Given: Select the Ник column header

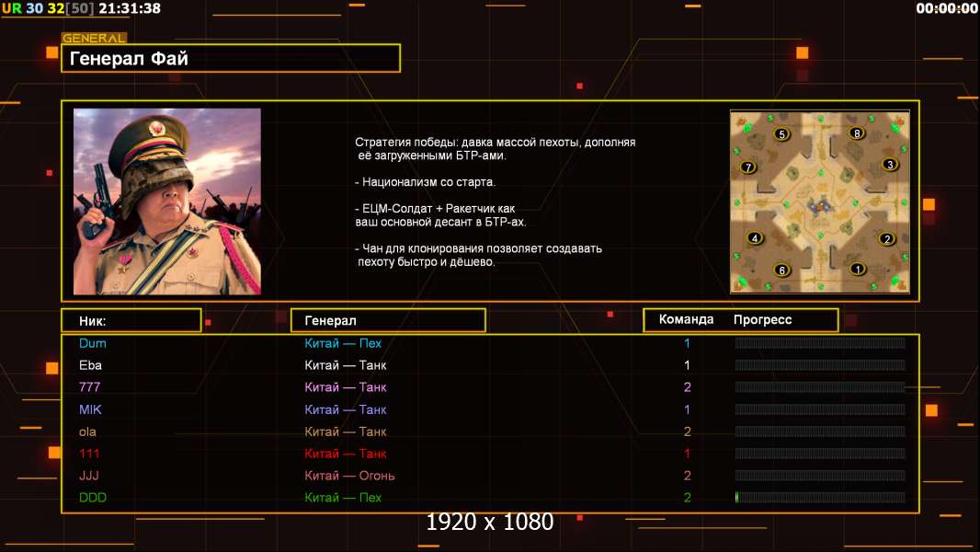Looking at the screenshot, I should point(131,321).
